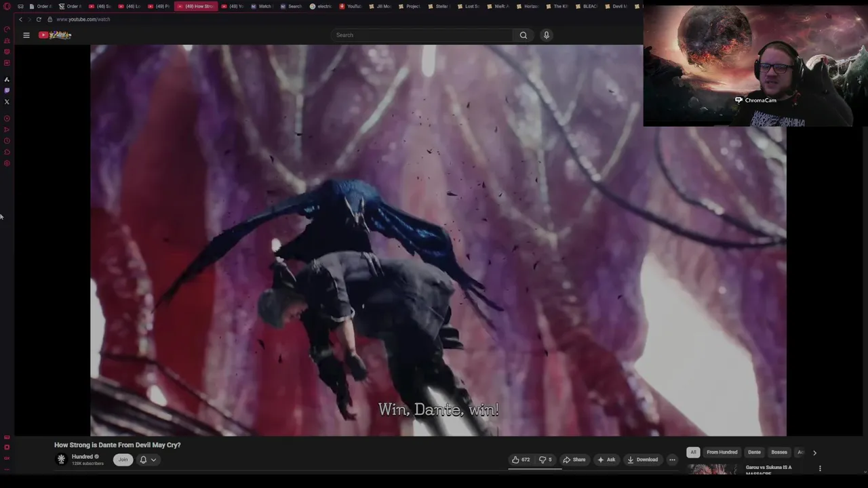Switch to the 'Search' browser tab

coord(290,6)
